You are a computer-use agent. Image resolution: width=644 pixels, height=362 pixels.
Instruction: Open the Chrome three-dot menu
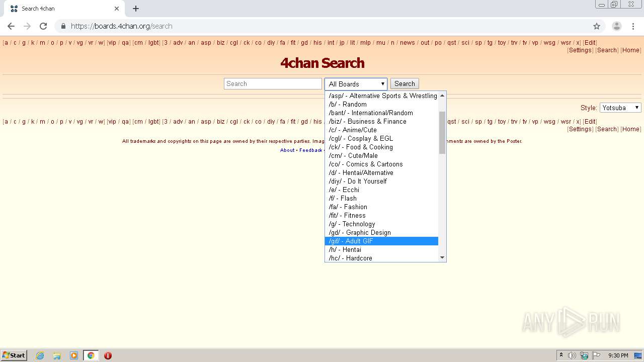coord(633,26)
